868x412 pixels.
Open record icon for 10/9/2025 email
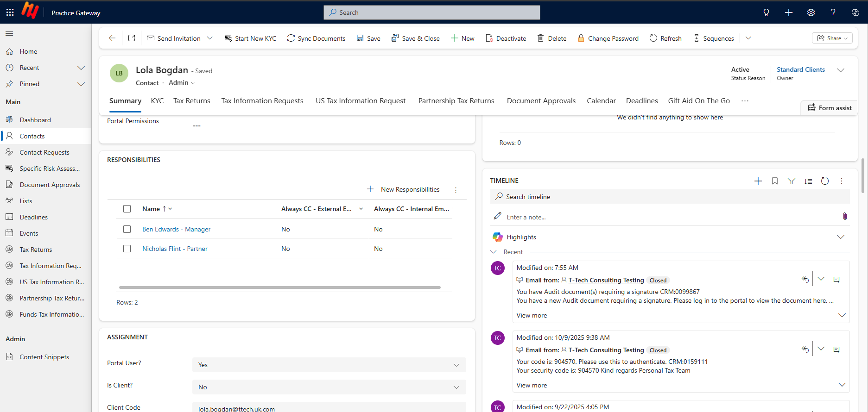click(x=836, y=349)
